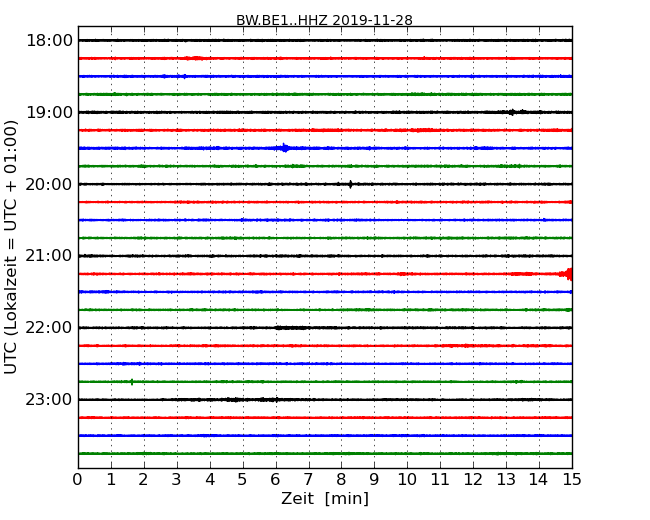
Task: Click the y-axis label "UTC (Lokalzeit = UTC + 01:00)"
Action: click(x=11, y=247)
